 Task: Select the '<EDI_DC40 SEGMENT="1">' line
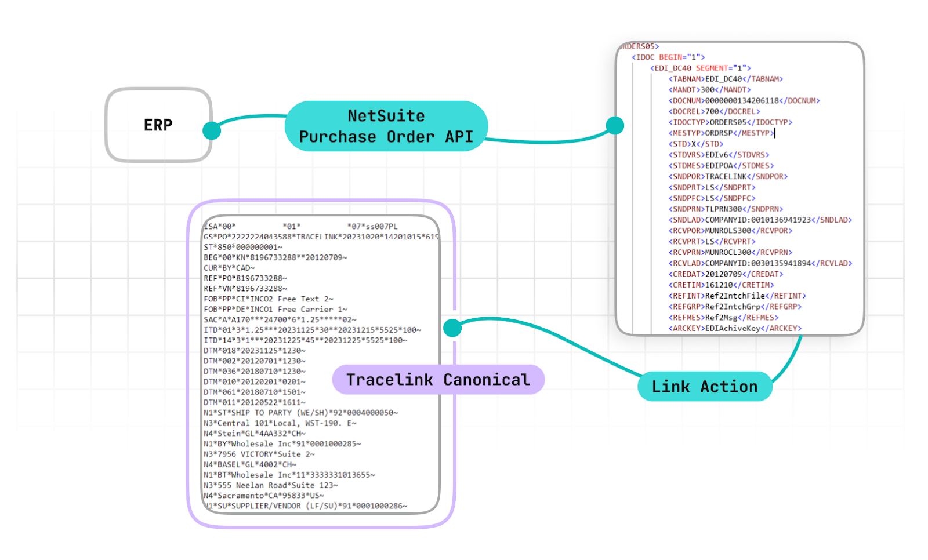(x=701, y=68)
